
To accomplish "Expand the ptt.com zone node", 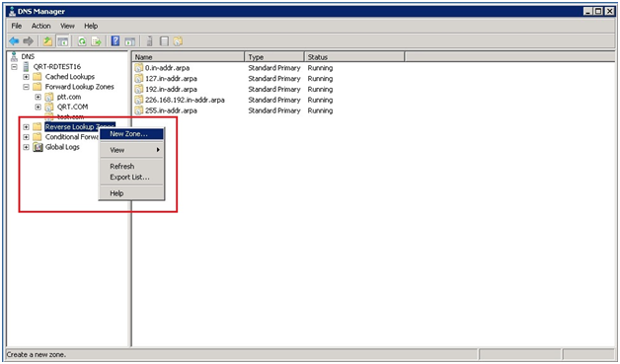I will point(38,97).
